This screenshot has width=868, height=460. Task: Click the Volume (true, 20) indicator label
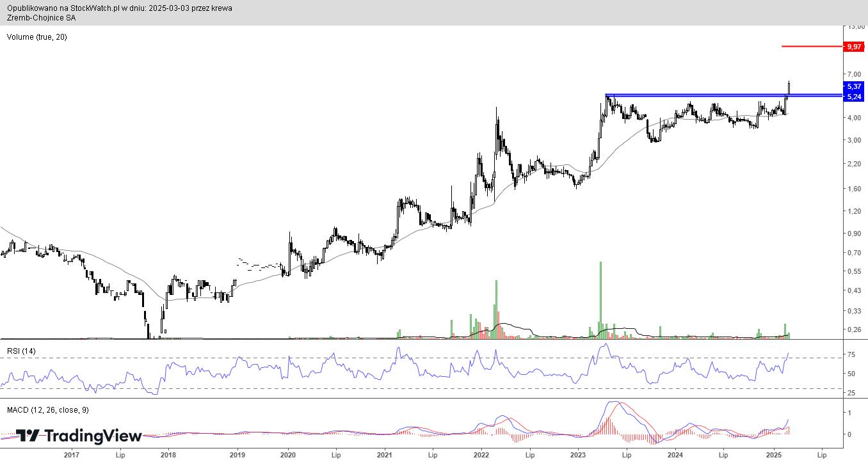coord(37,37)
